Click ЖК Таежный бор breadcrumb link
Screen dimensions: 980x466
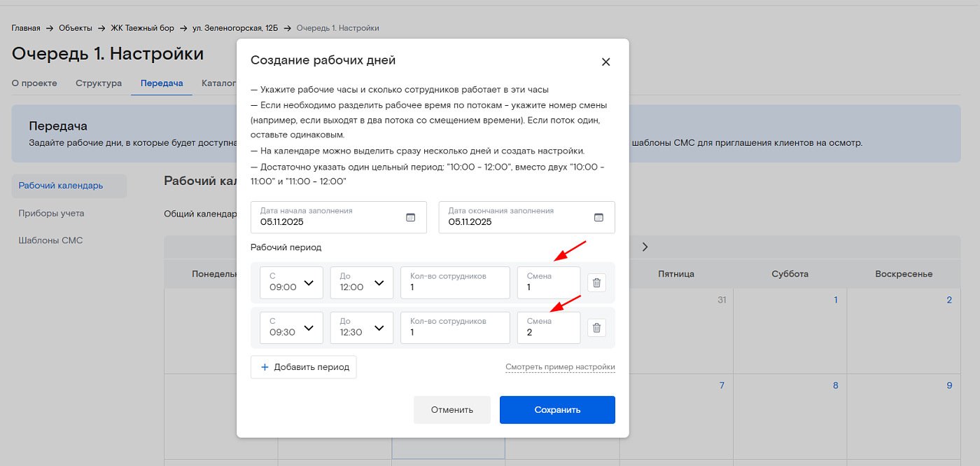(140, 28)
